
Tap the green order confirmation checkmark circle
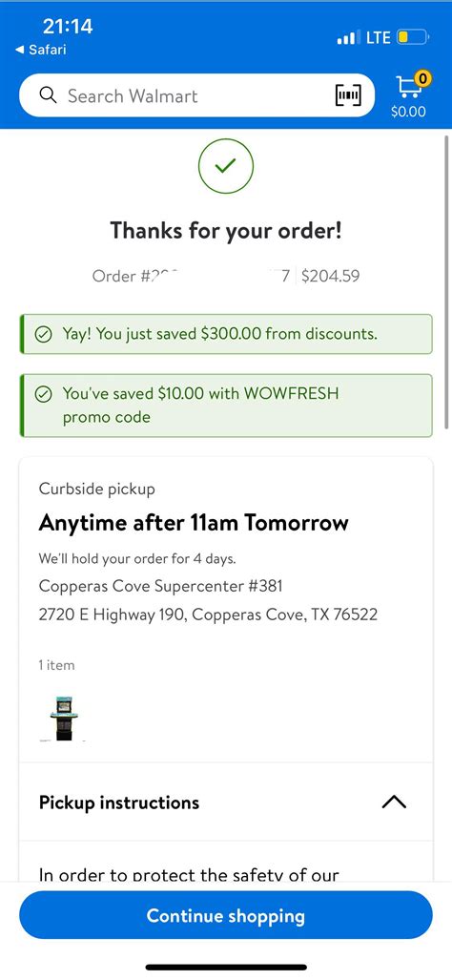point(225,166)
